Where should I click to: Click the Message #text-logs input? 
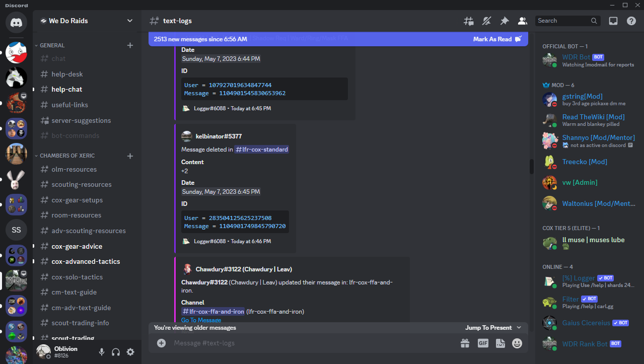312,343
